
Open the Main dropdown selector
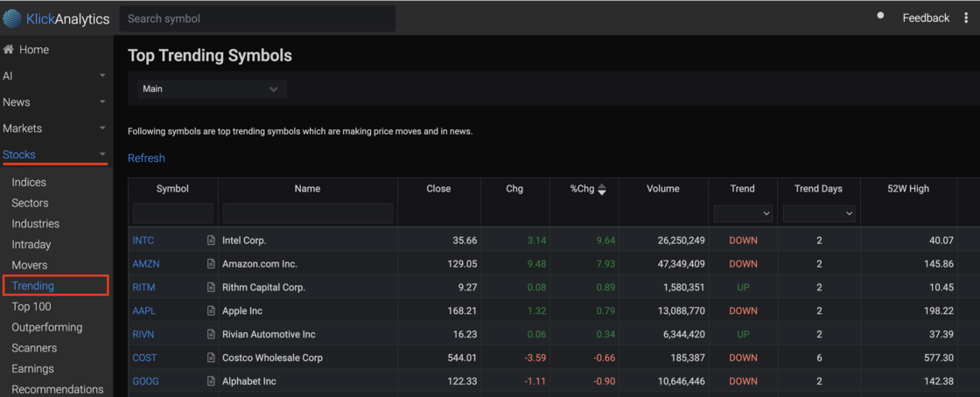click(x=212, y=88)
